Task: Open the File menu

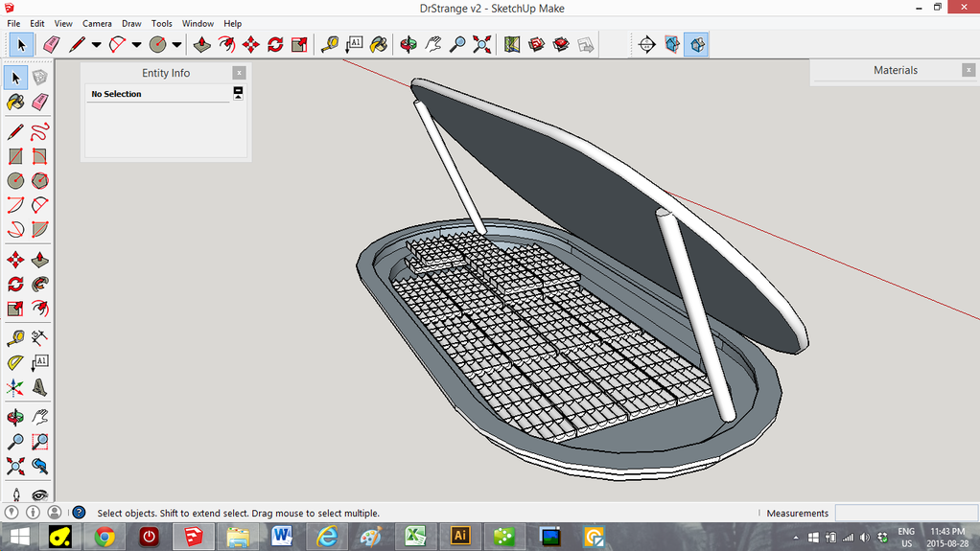Action: pos(13,24)
